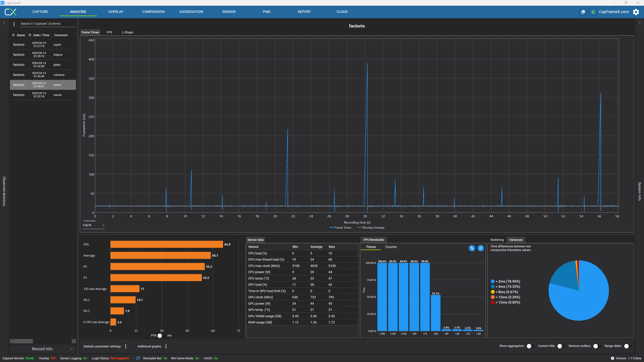Select the Variances tab

(516, 240)
